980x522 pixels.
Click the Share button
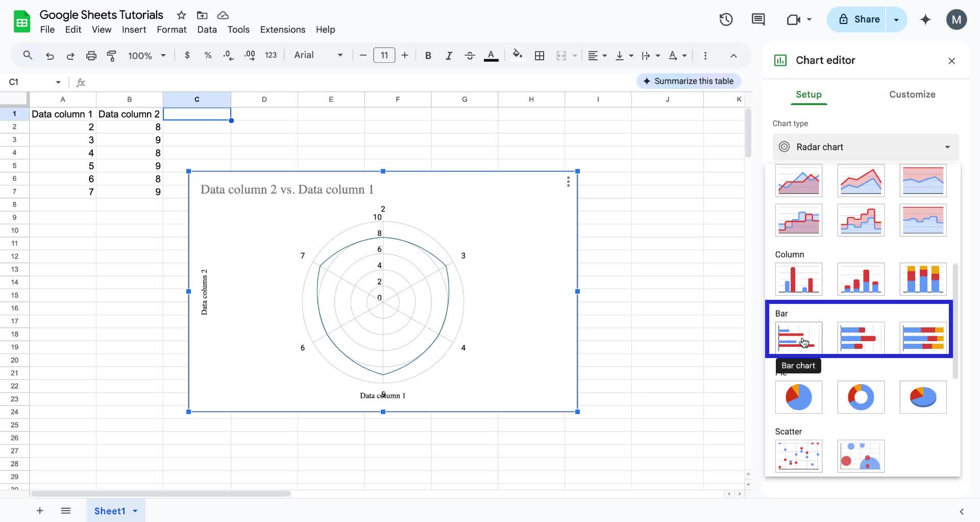point(859,19)
